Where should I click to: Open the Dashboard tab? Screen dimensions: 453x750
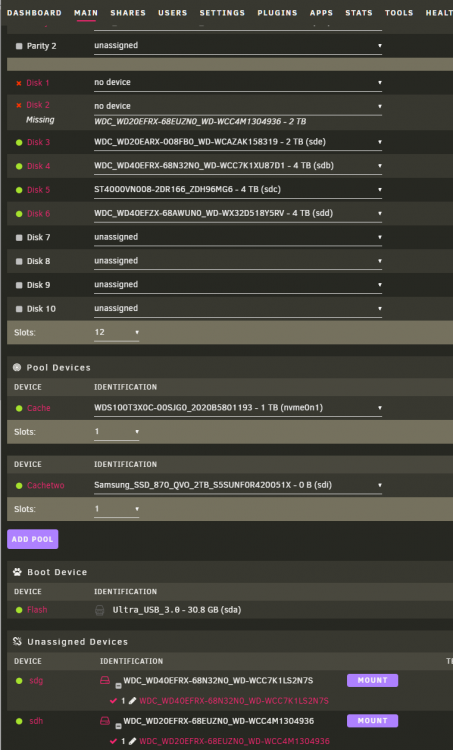(x=34, y=13)
